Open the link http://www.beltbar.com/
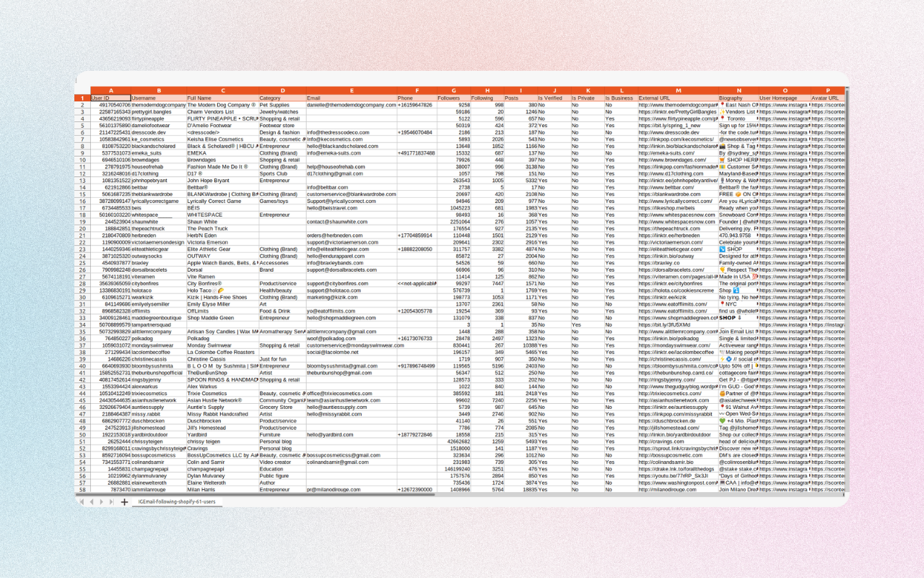The width and height of the screenshot is (924, 578). [x=678, y=187]
